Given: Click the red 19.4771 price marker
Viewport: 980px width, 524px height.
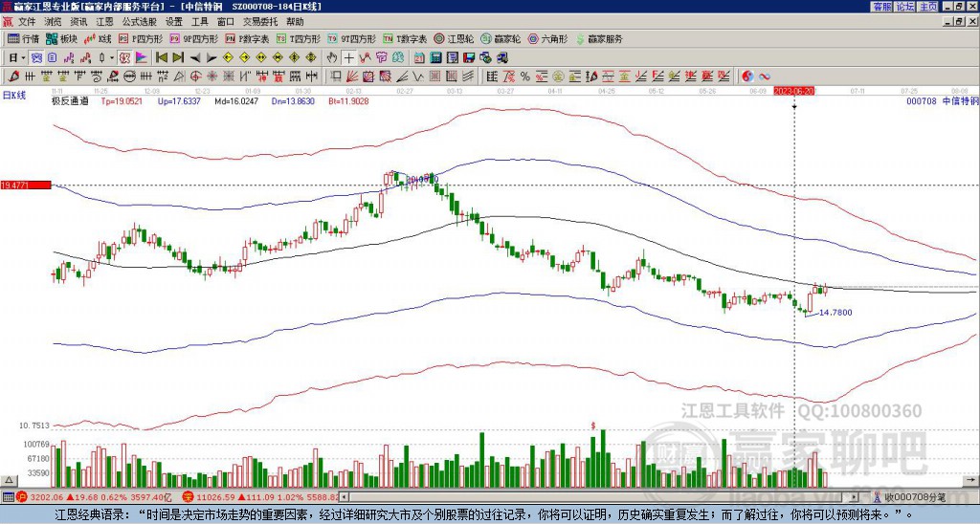Looking at the screenshot, I should tap(26, 185).
